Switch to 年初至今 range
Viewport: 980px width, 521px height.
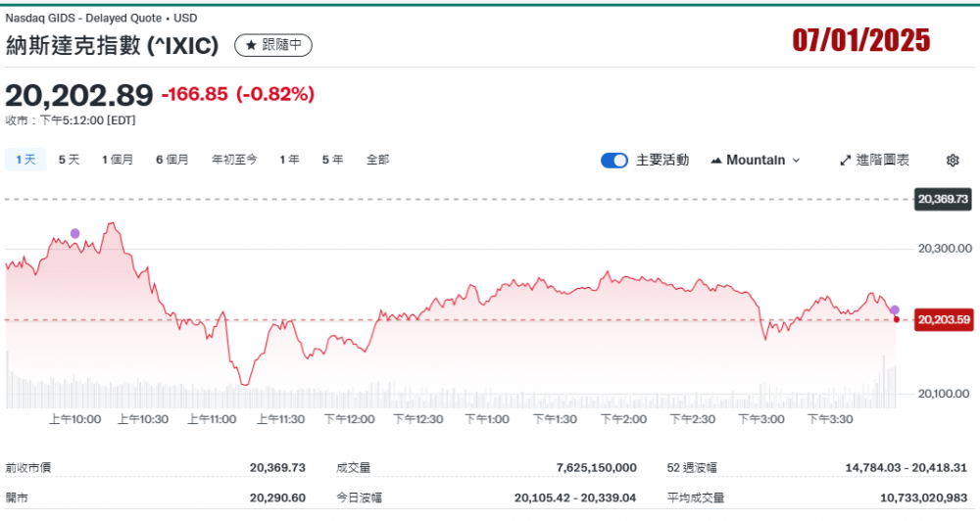[234, 160]
